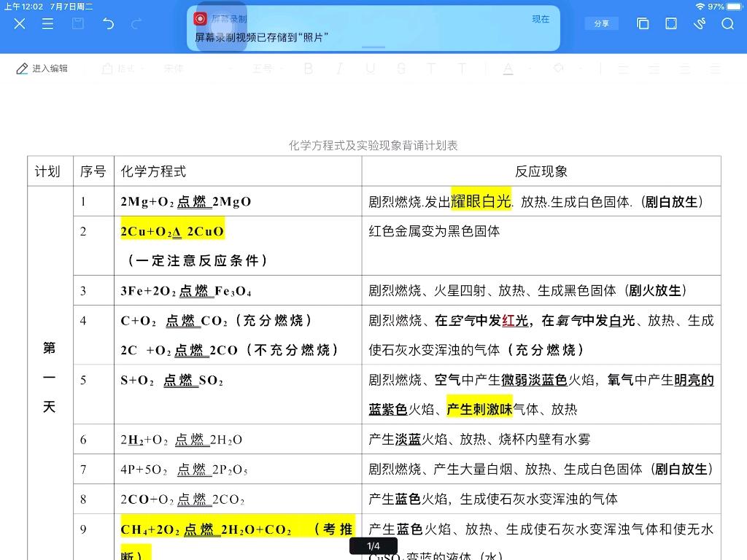
Task: Toggle bold formatting
Action: coord(309,68)
